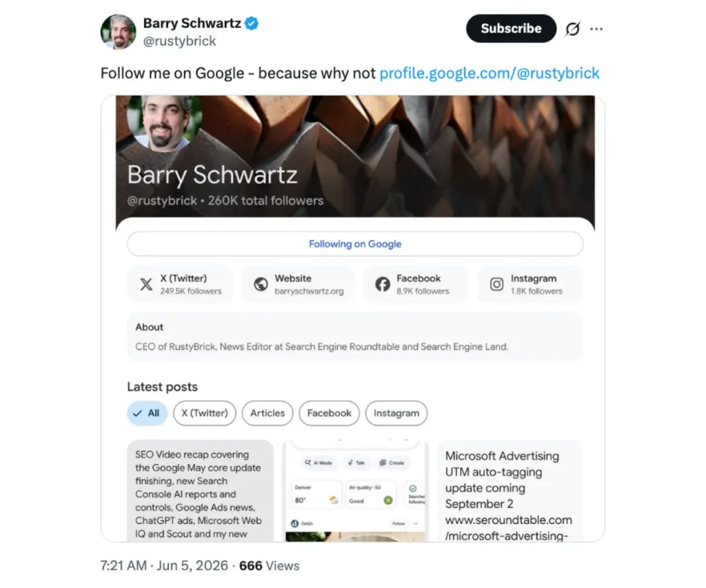Click the X (Twitter) logo icon
Screen dimensions: 706x588
tap(146, 284)
